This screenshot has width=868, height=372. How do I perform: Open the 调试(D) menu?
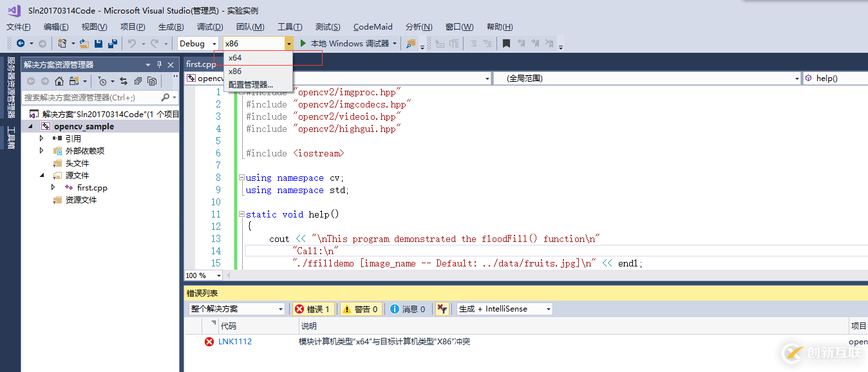[210, 26]
